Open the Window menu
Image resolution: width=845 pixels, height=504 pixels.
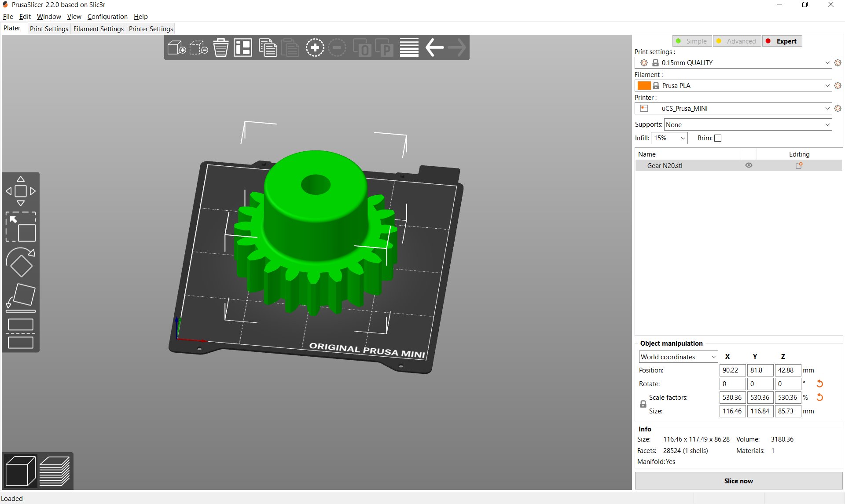(49, 17)
